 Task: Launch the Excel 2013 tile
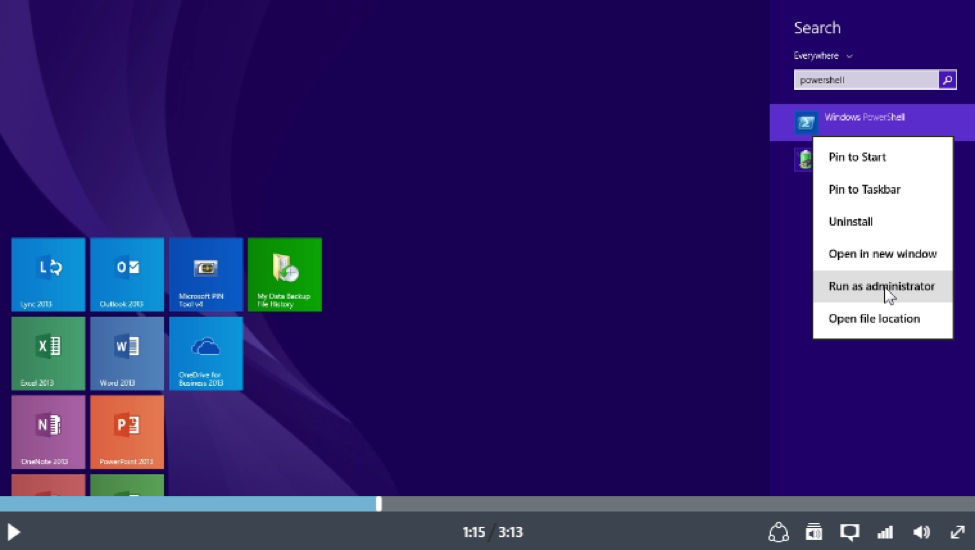(x=49, y=353)
